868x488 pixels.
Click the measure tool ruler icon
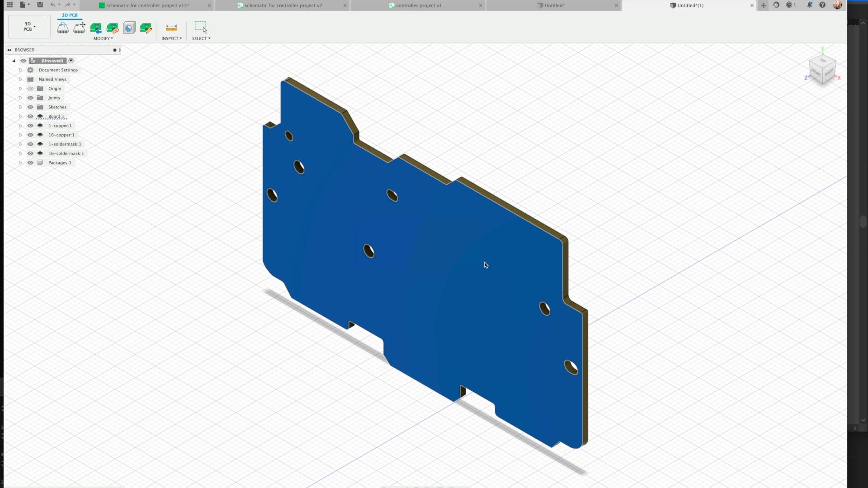tap(171, 28)
